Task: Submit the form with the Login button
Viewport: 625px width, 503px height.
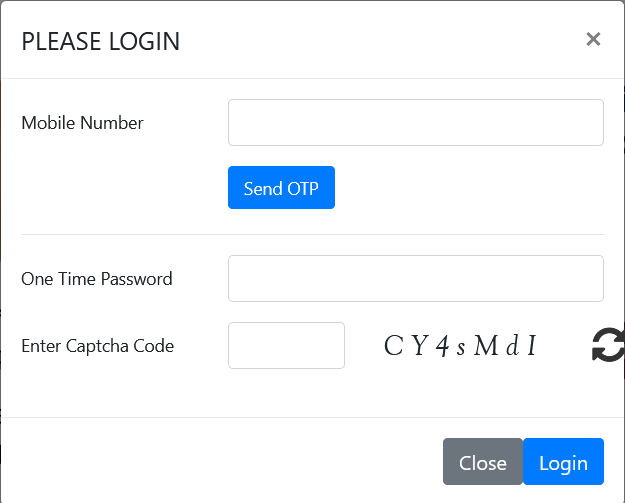Action: pyautogui.click(x=563, y=462)
